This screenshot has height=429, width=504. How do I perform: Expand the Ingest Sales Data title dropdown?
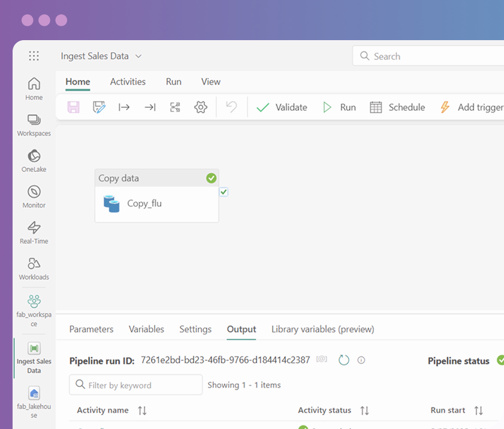coord(138,56)
